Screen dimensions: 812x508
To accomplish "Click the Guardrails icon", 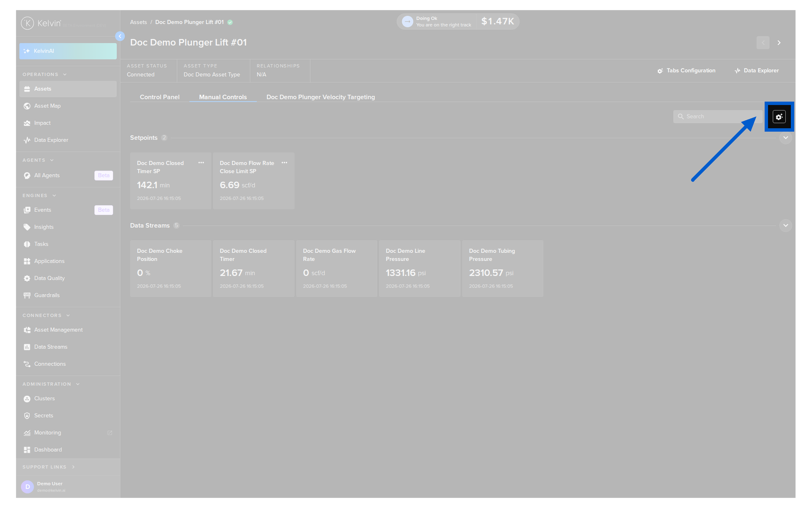I will pyautogui.click(x=27, y=295).
